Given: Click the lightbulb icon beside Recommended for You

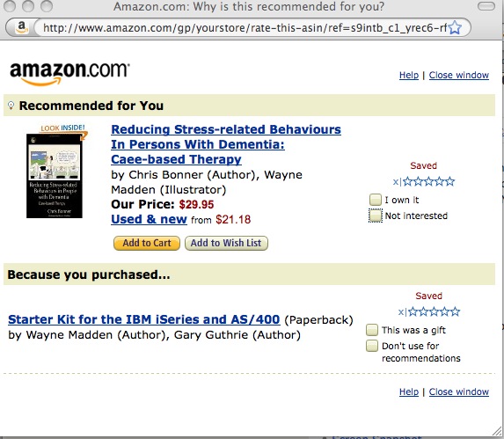Looking at the screenshot, I should pos(11,105).
